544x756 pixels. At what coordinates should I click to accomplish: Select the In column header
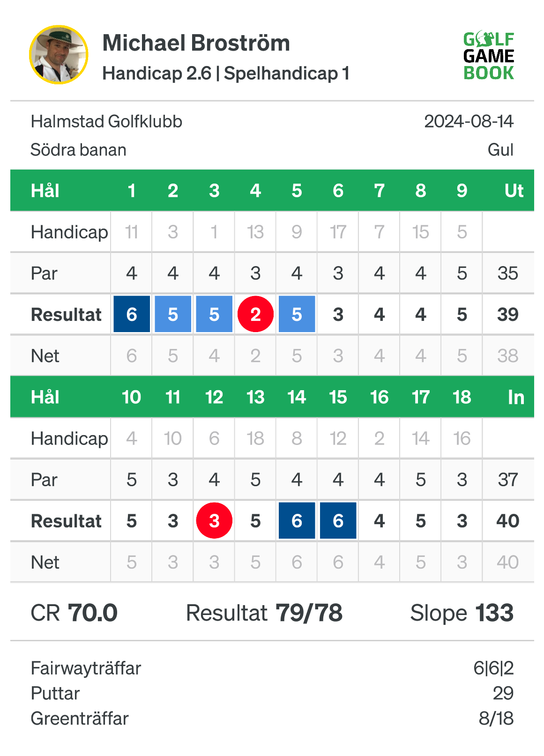pyautogui.click(x=516, y=397)
